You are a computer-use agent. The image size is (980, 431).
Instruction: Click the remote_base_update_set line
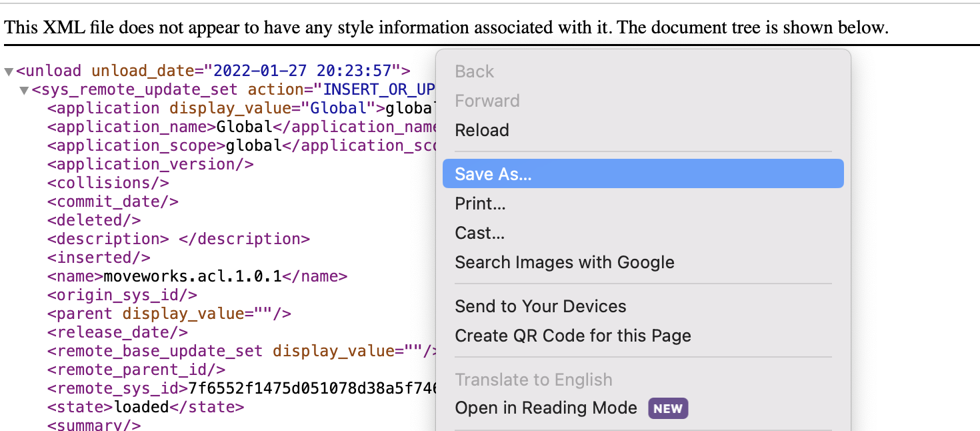click(241, 351)
